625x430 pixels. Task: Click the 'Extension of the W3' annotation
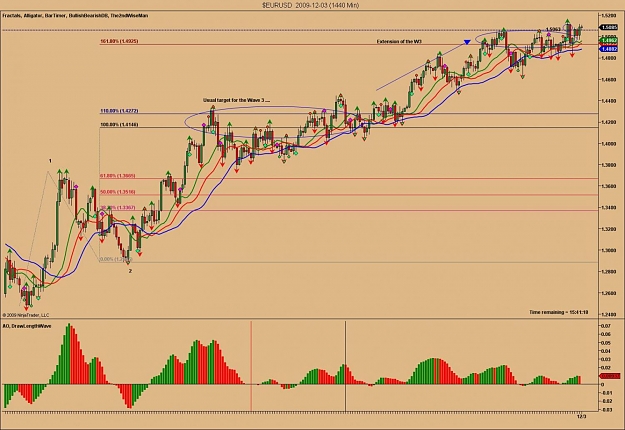(x=399, y=41)
